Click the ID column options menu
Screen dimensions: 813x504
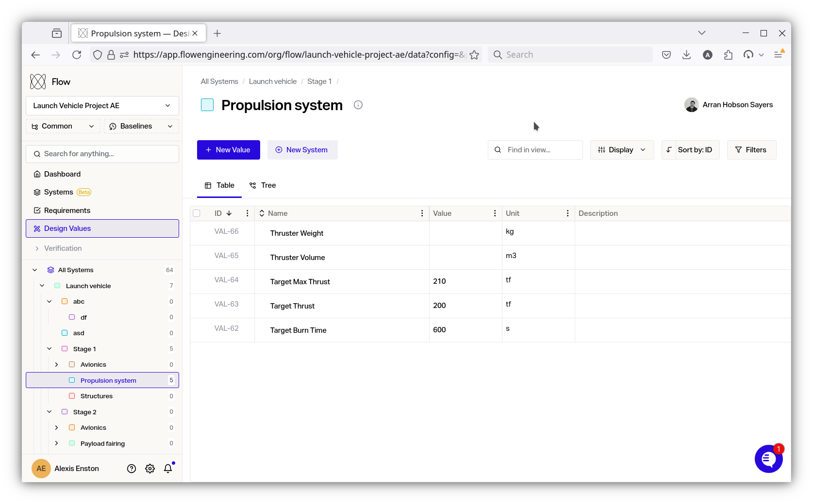click(x=248, y=213)
